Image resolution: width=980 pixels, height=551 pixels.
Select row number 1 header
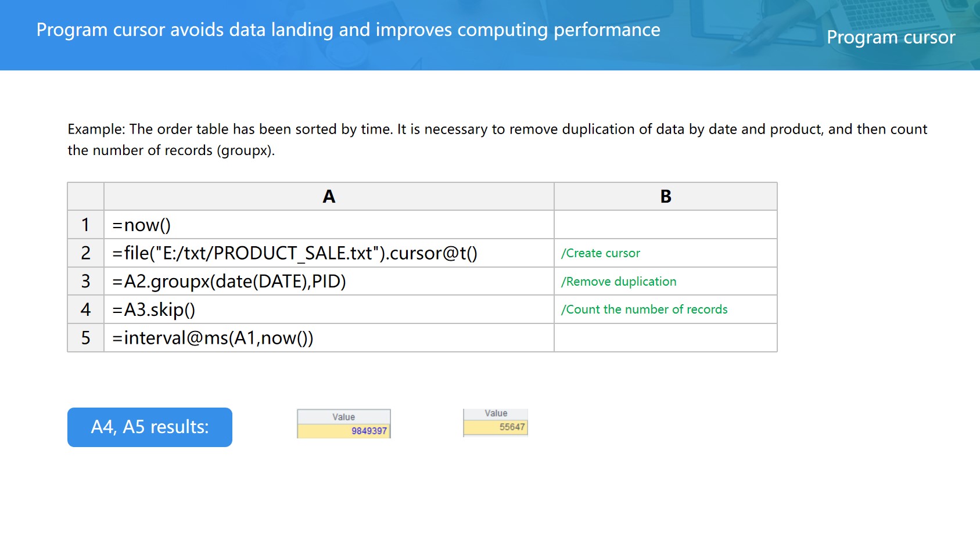[85, 225]
